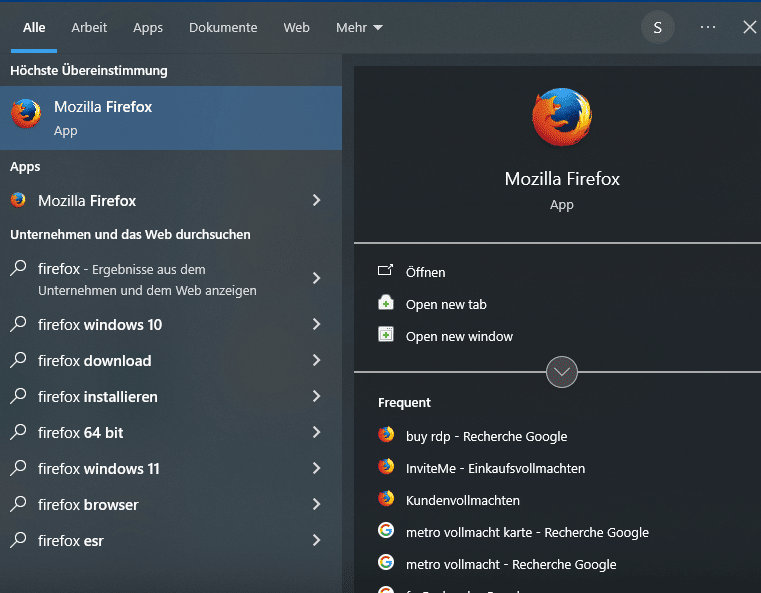Image resolution: width=761 pixels, height=593 pixels.
Task: Open the Mozilla Firefox best match result
Action: (171, 118)
